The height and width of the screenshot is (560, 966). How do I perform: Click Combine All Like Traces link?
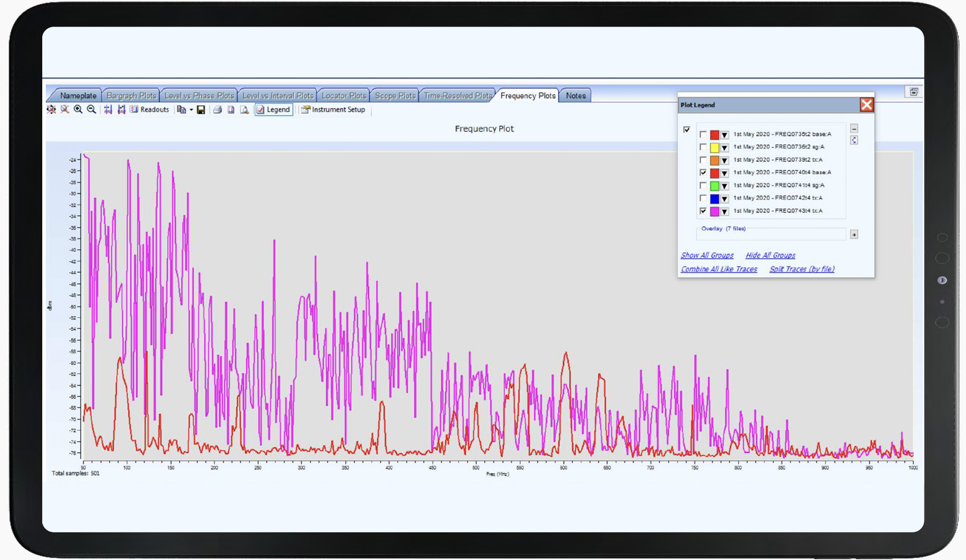point(719,269)
